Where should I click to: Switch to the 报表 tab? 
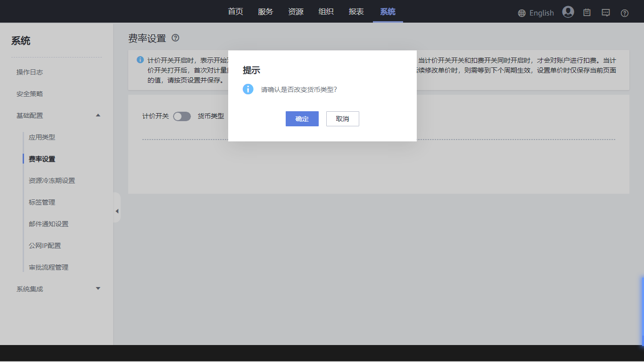pyautogui.click(x=356, y=12)
